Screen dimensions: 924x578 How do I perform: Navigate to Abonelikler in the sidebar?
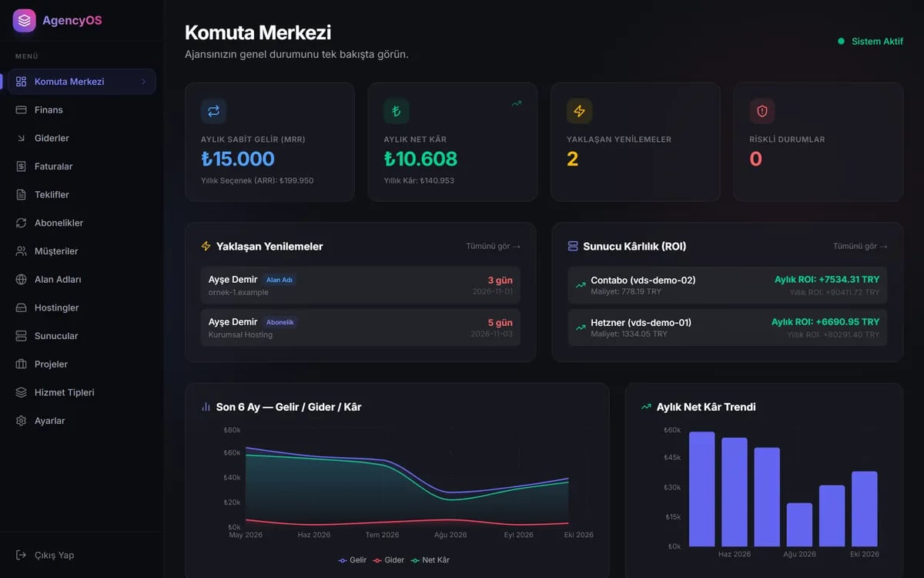click(82, 223)
